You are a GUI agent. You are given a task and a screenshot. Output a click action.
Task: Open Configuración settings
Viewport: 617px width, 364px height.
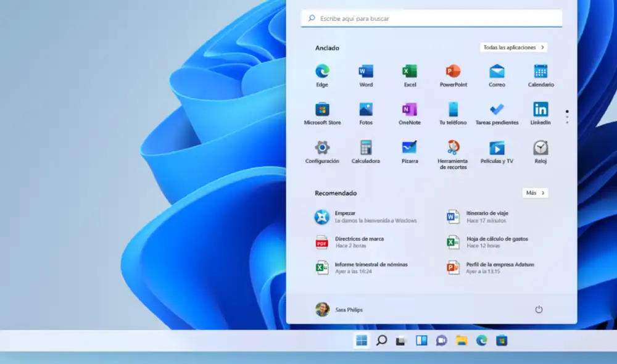[321, 150]
